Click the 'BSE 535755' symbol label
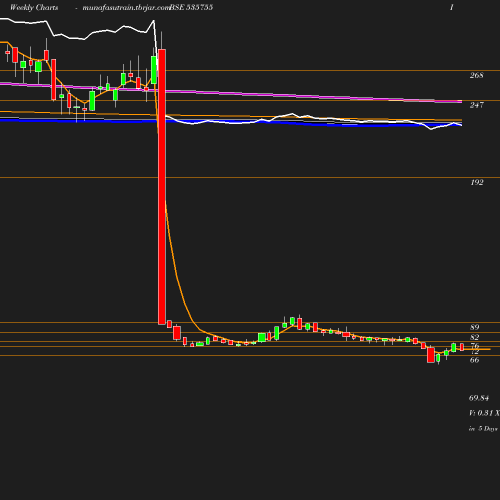500x500 pixels. (x=191, y=7)
